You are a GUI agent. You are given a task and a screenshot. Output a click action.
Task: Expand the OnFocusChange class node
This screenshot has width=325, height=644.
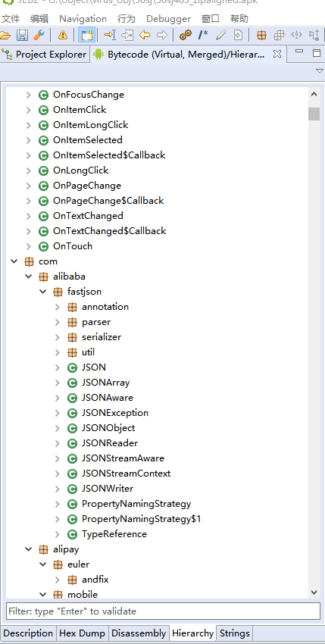tap(28, 95)
